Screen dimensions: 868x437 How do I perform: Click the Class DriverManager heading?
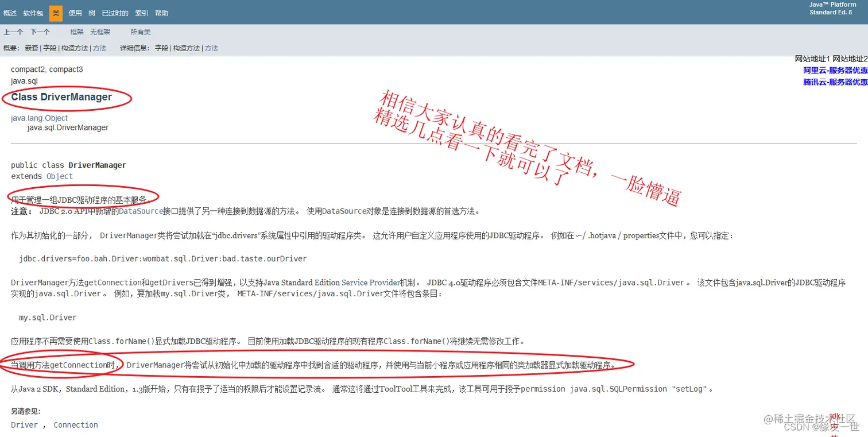[x=61, y=97]
